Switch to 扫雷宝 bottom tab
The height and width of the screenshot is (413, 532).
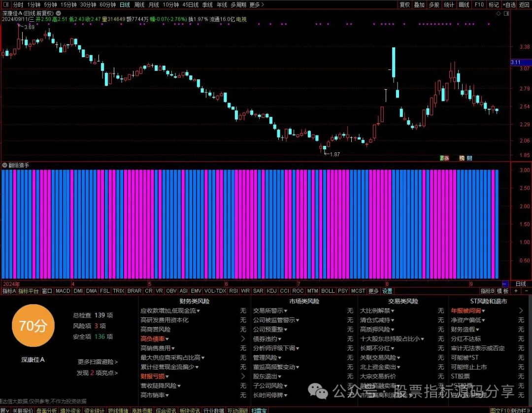tap(259, 410)
